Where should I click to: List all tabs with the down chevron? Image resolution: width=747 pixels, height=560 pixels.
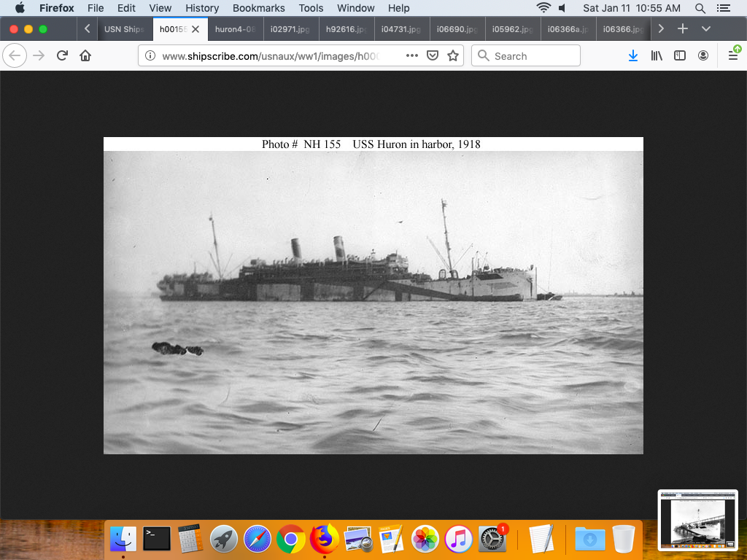(705, 29)
